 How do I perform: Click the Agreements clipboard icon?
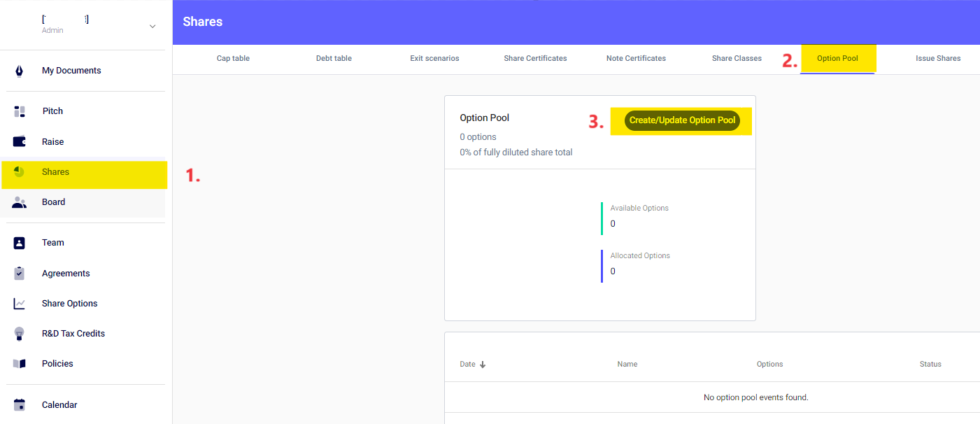click(x=20, y=274)
